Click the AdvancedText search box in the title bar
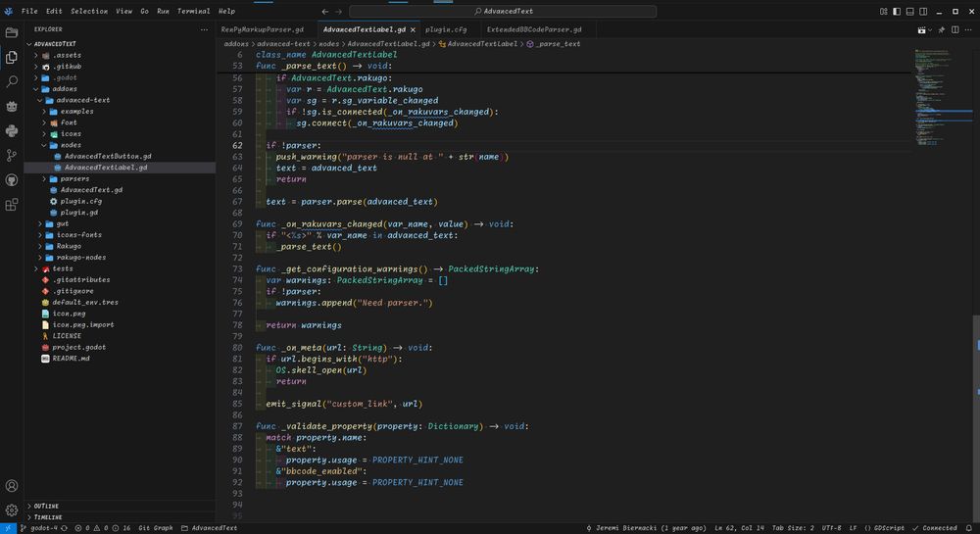 point(503,11)
